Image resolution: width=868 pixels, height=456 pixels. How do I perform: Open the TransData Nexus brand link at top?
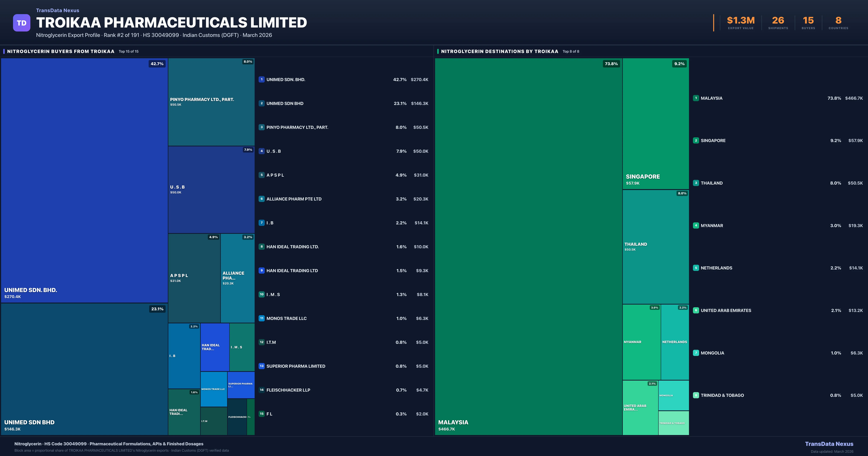point(58,10)
